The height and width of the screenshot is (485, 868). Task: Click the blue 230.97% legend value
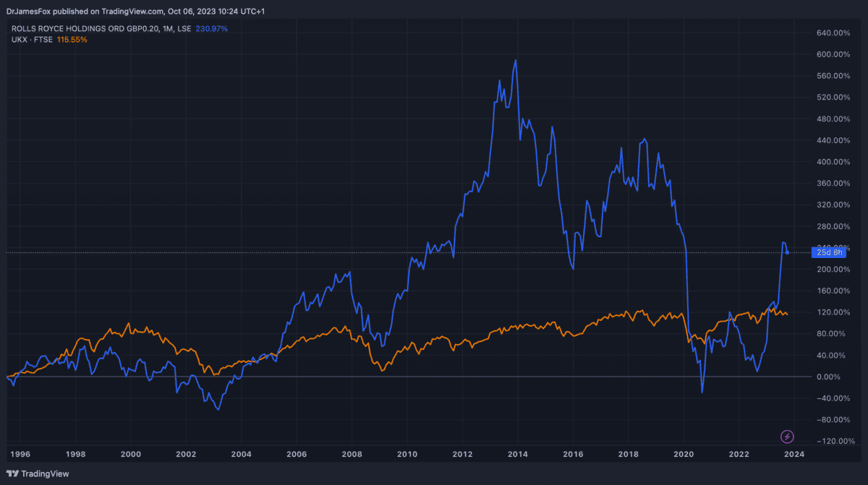[211, 29]
